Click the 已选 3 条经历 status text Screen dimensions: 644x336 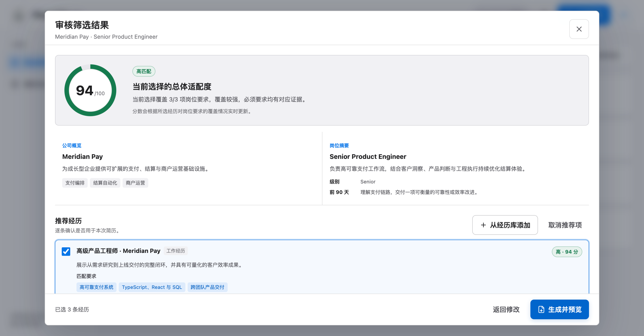point(72,309)
